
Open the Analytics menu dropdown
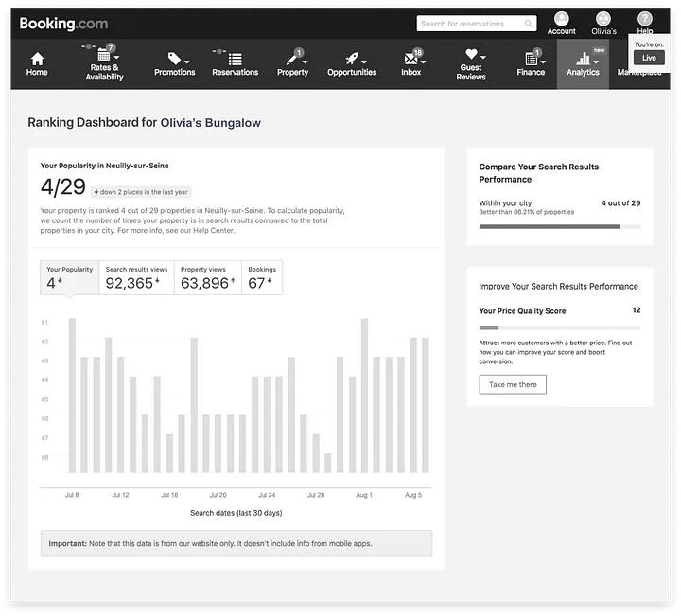pyautogui.click(x=583, y=62)
